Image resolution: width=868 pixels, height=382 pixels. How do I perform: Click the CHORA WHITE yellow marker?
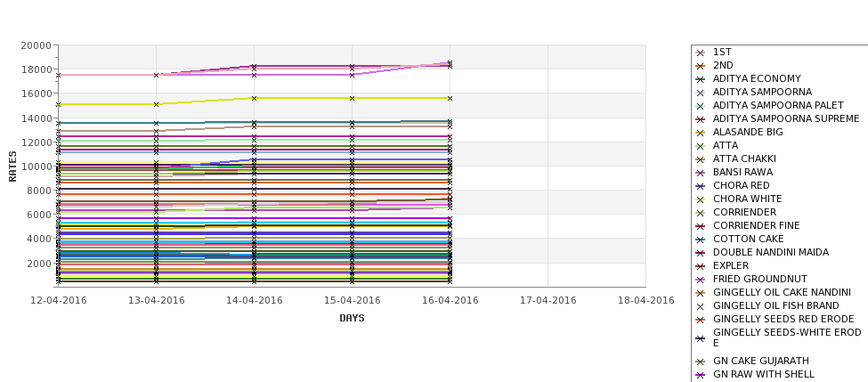coord(701,199)
